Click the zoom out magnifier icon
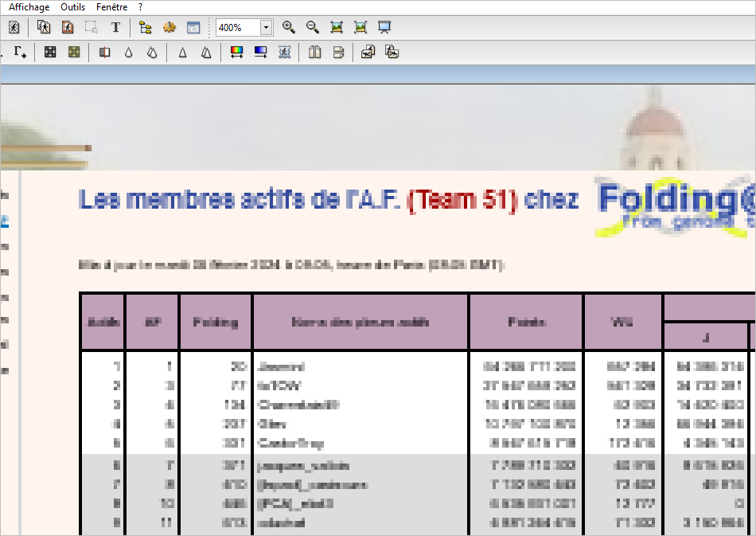Viewport: 756px width, 536px height. [313, 27]
